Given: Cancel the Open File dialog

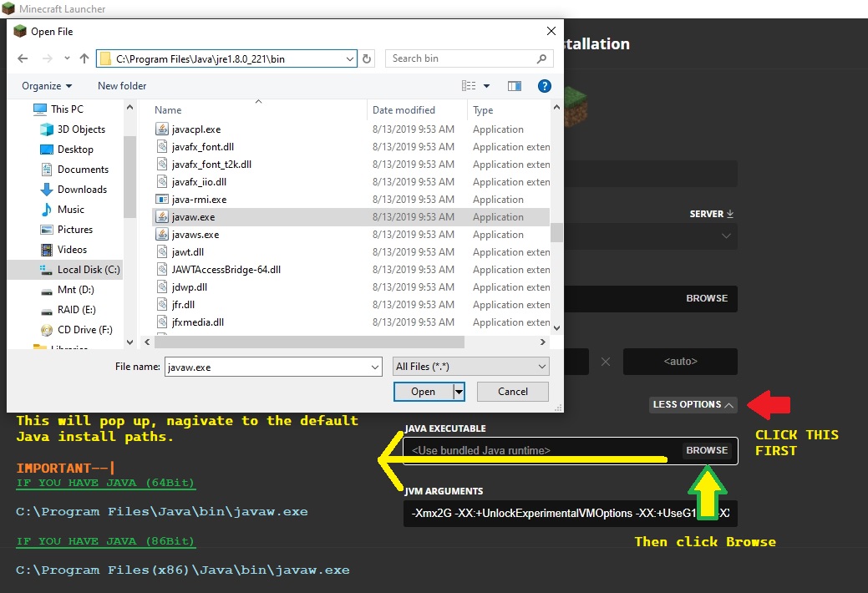Looking at the screenshot, I should [x=513, y=392].
